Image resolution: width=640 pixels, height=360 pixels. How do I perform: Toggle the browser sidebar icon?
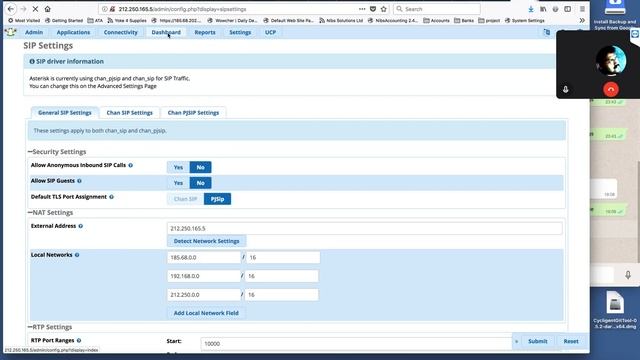pos(568,9)
